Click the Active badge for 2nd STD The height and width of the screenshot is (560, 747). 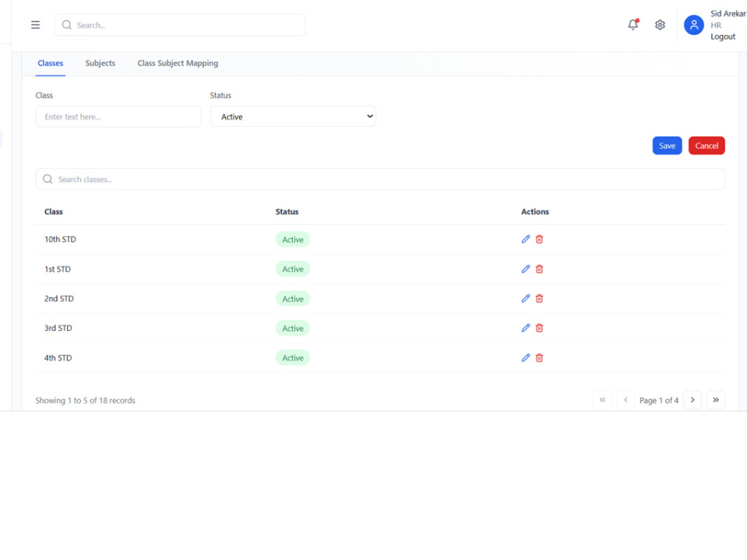[293, 299]
